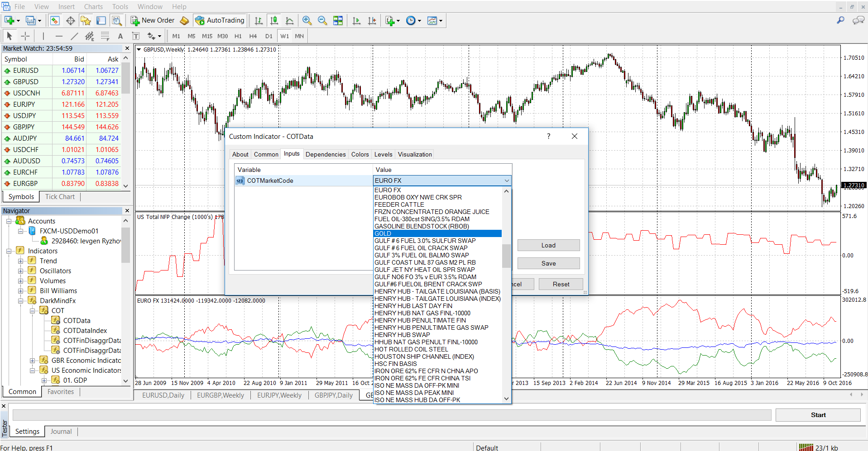Select the draw text label tool

[135, 36]
